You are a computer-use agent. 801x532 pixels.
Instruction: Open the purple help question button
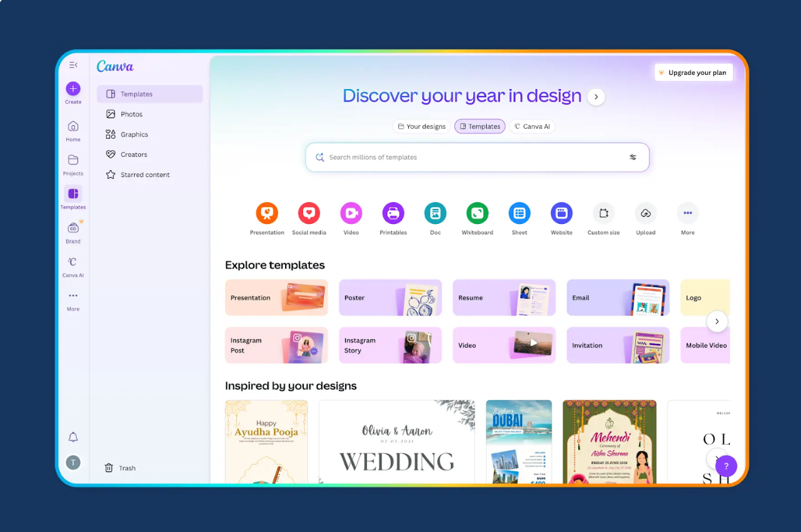click(726, 466)
